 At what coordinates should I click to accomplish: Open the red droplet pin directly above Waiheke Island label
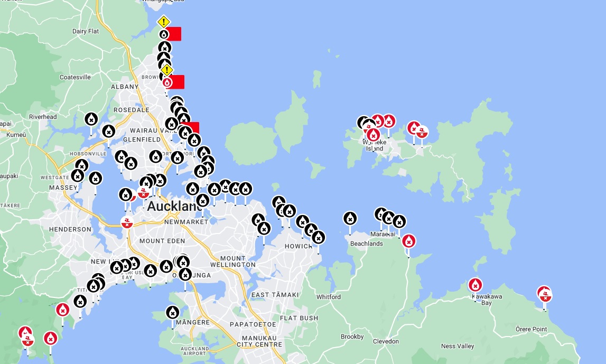pyautogui.click(x=374, y=135)
